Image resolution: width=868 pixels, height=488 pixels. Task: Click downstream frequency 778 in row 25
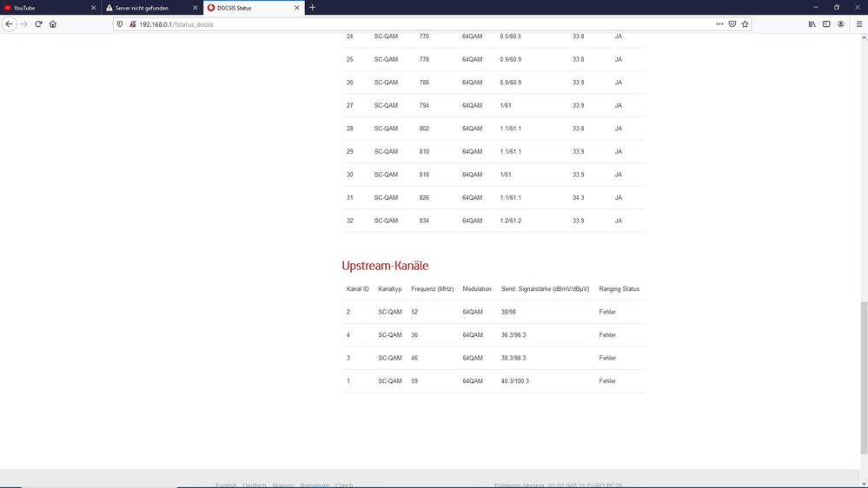[424, 59]
